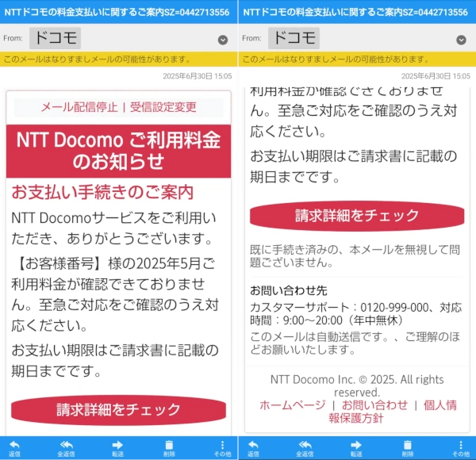Click the 既に手続き済みの notice text

[x=355, y=256]
